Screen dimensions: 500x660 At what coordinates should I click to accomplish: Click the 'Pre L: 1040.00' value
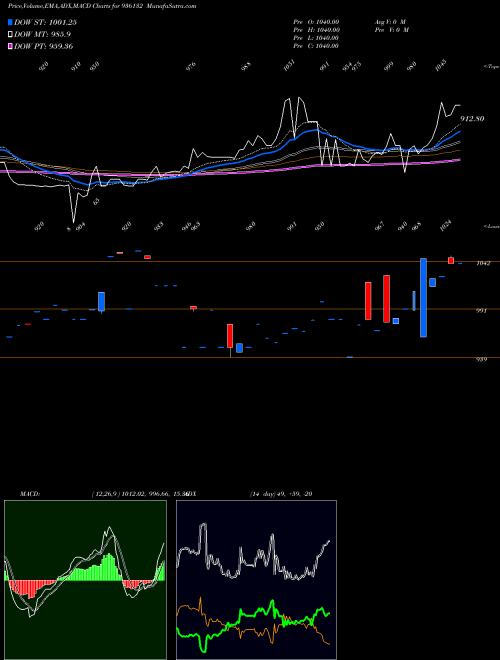pyautogui.click(x=316, y=38)
